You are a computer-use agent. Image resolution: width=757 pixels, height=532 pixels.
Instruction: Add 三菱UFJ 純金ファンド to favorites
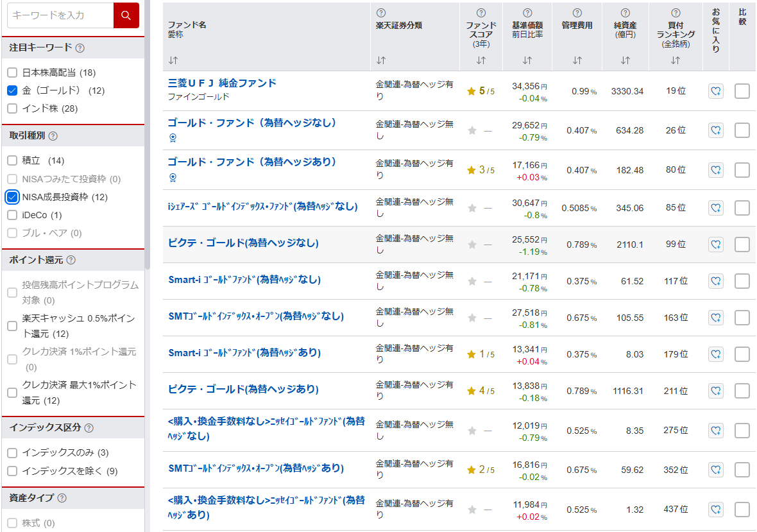(x=716, y=90)
